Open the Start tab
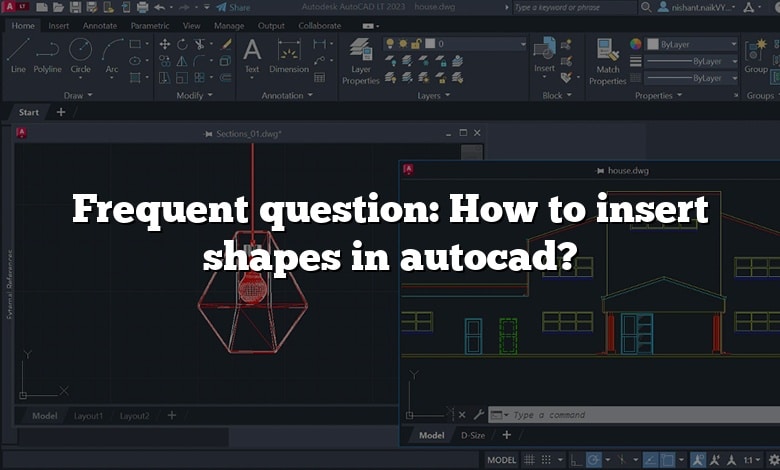The image size is (780, 470). tap(29, 112)
